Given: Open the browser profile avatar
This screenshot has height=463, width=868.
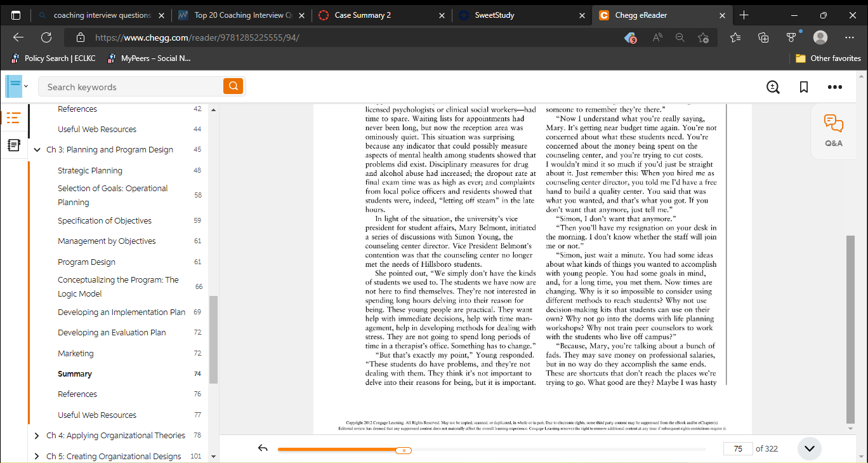Looking at the screenshot, I should tap(820, 37).
